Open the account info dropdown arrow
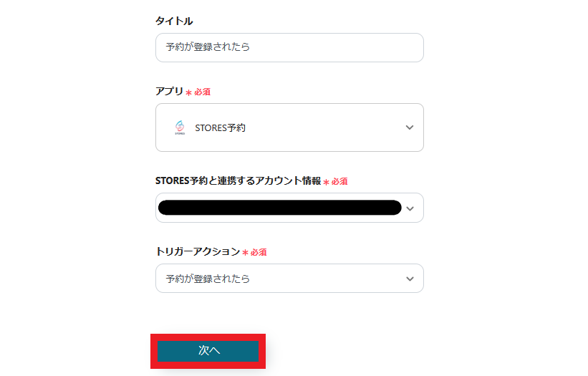The width and height of the screenshot is (588, 376). [x=410, y=208]
